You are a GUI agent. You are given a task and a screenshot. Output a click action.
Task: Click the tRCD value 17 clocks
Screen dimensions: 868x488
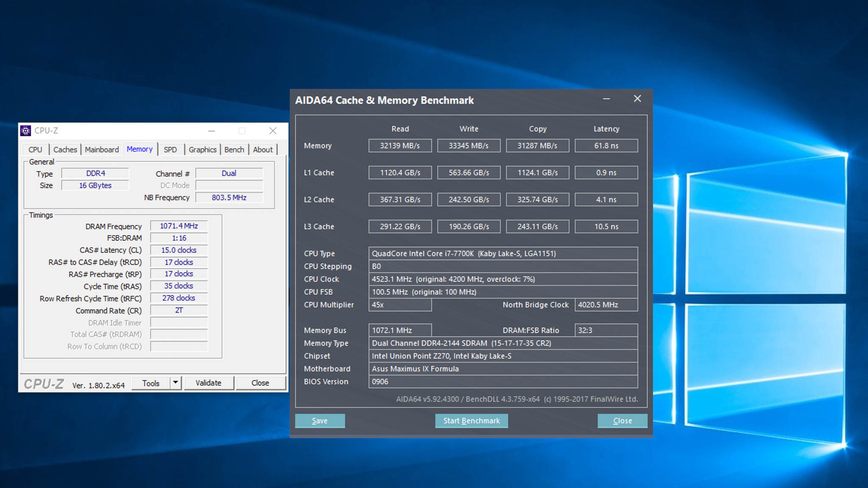pos(179,262)
